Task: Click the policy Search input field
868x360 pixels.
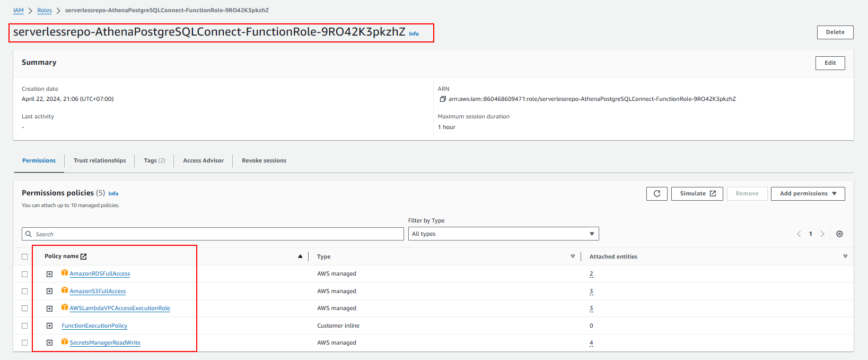Action: click(x=213, y=234)
